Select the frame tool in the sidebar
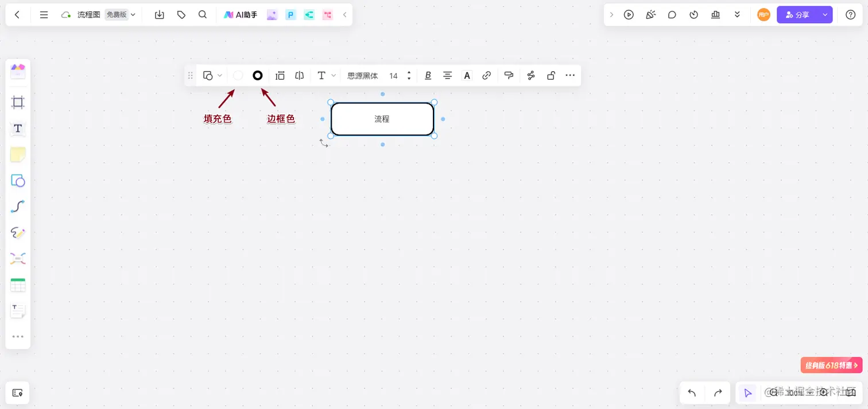This screenshot has height=409, width=868. [x=17, y=102]
